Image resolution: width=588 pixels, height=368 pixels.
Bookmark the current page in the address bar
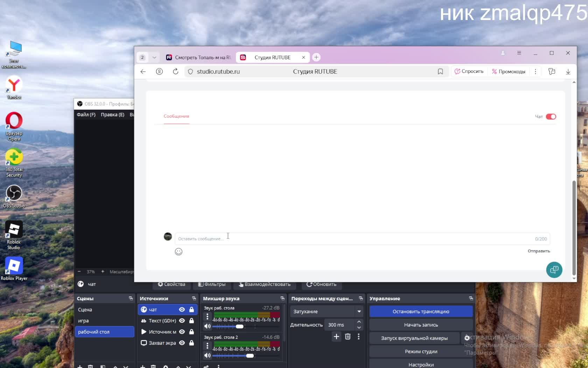point(440,71)
